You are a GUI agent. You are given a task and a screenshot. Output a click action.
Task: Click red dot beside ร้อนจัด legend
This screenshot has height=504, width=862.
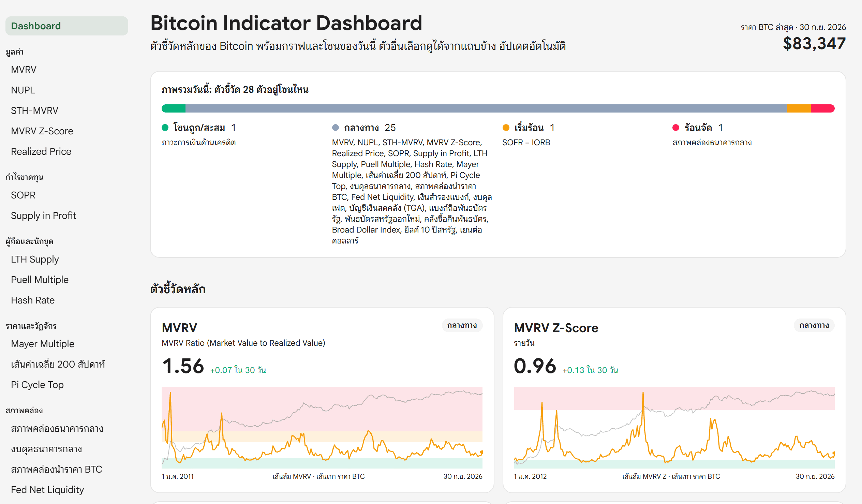676,128
